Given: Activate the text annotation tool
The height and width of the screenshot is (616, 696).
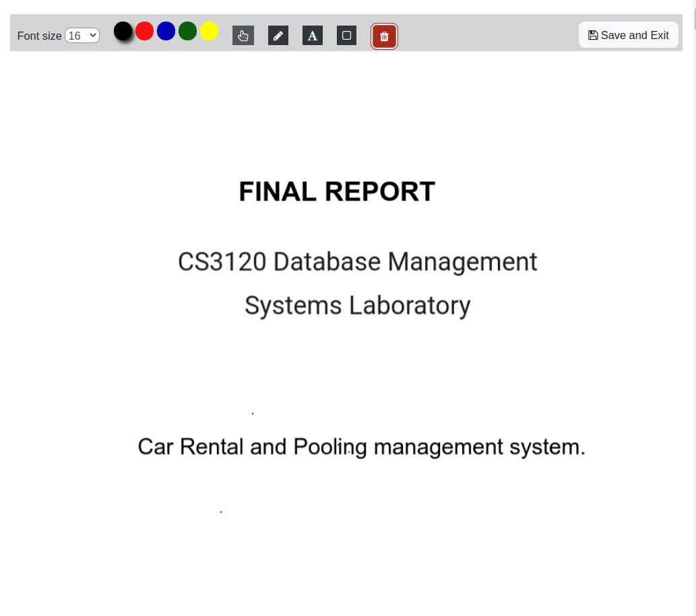Looking at the screenshot, I should (313, 36).
